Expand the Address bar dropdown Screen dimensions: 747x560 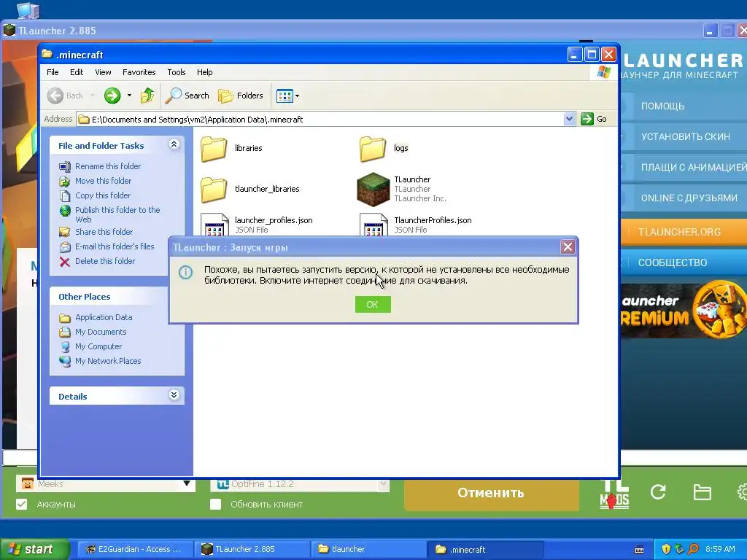[569, 119]
